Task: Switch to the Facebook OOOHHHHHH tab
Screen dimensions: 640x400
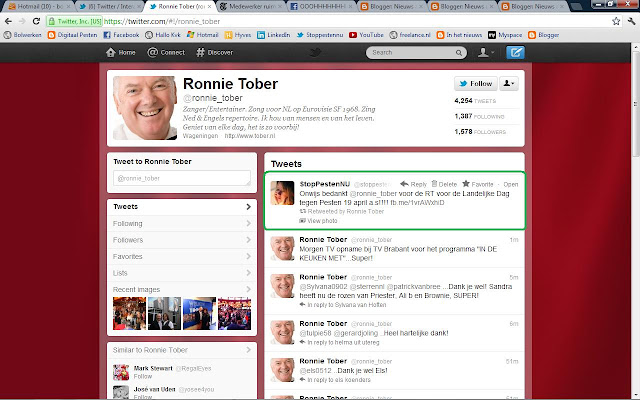Action: tap(322, 7)
